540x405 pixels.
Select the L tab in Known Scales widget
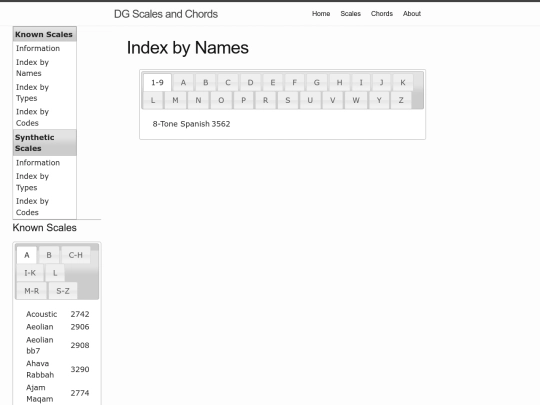(55, 273)
